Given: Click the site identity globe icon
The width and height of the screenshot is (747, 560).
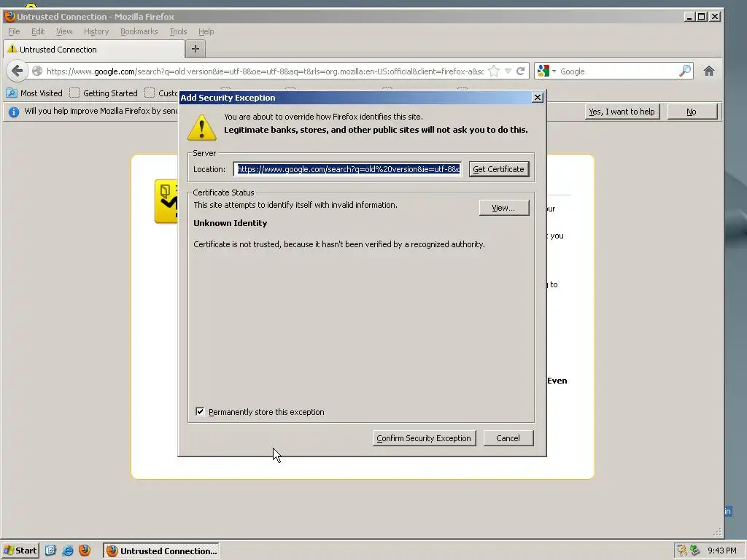Looking at the screenshot, I should click(37, 71).
